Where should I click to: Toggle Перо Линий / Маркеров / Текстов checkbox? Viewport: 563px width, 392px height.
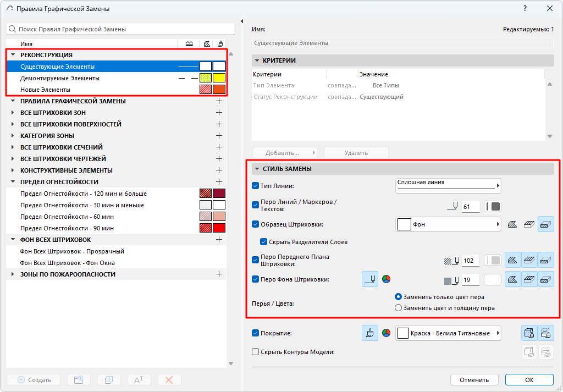click(x=255, y=205)
